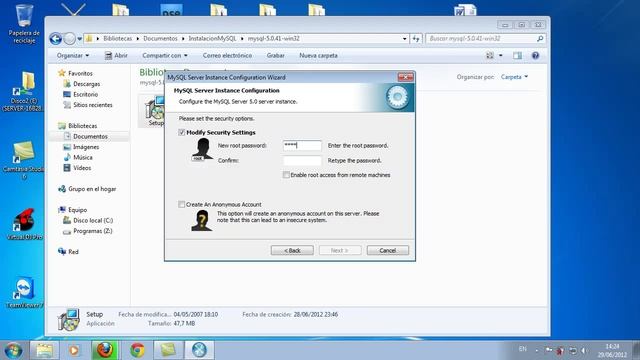The width and height of the screenshot is (640, 360).
Task: Check Create An Anonymous Account option
Action: [x=182, y=204]
